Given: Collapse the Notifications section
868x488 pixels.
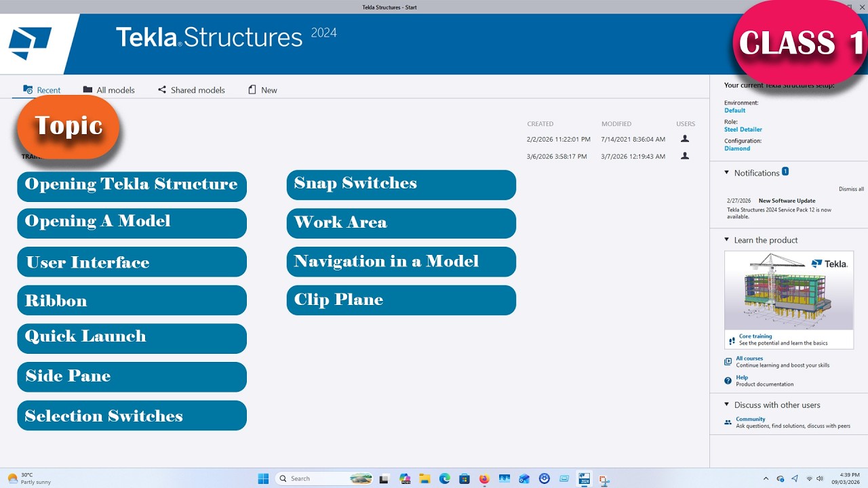Looking at the screenshot, I should click(x=727, y=172).
